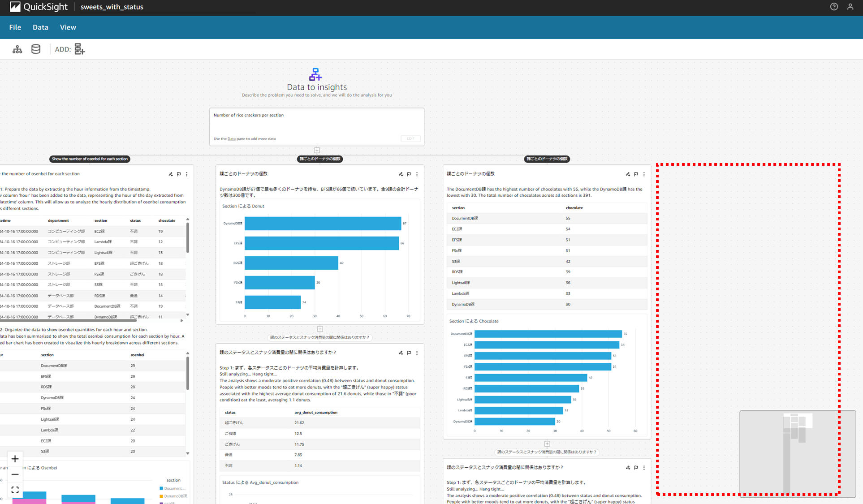Open the help question mark icon

pyautogui.click(x=834, y=7)
